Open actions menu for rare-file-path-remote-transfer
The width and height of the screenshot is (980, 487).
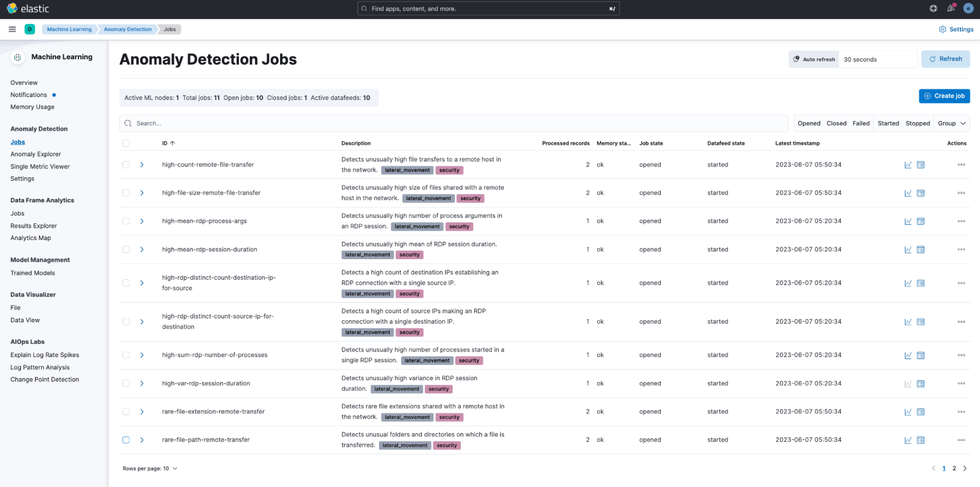coord(961,440)
